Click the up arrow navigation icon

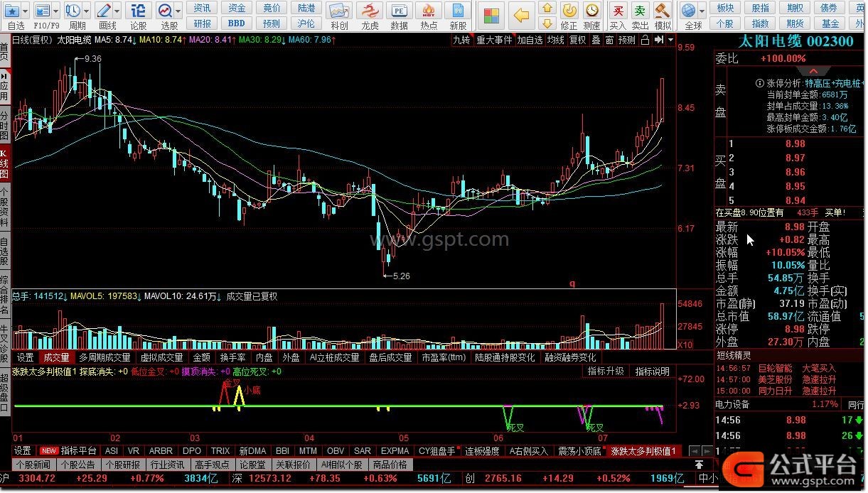[547, 9]
